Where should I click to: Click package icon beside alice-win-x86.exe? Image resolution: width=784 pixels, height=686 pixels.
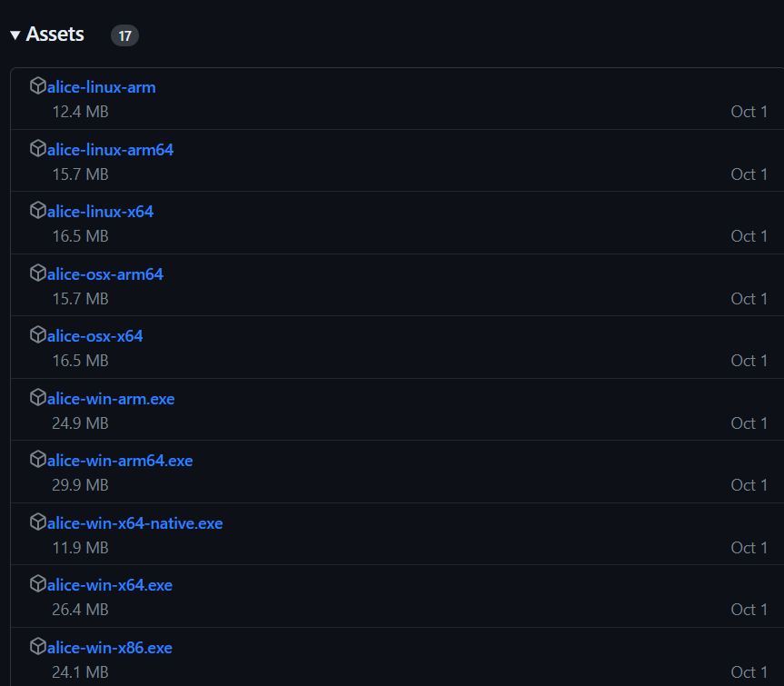[x=37, y=647]
